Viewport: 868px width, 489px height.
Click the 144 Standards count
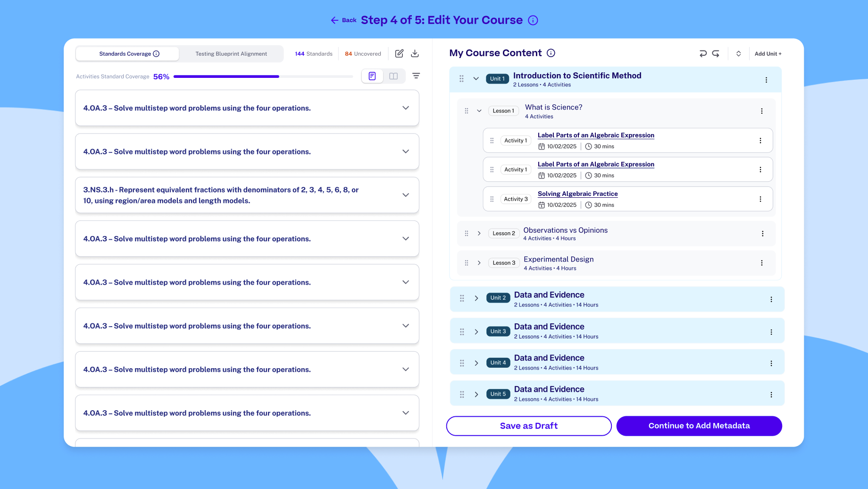click(x=314, y=54)
